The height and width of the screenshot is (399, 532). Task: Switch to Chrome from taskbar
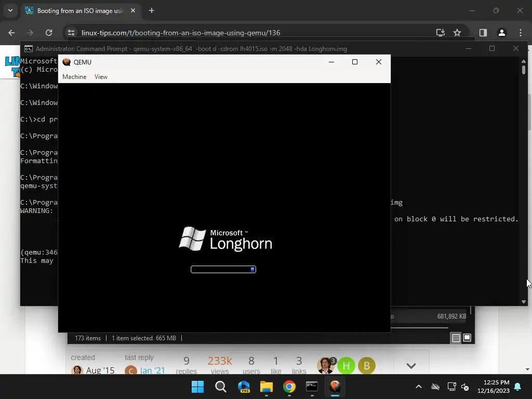click(289, 387)
